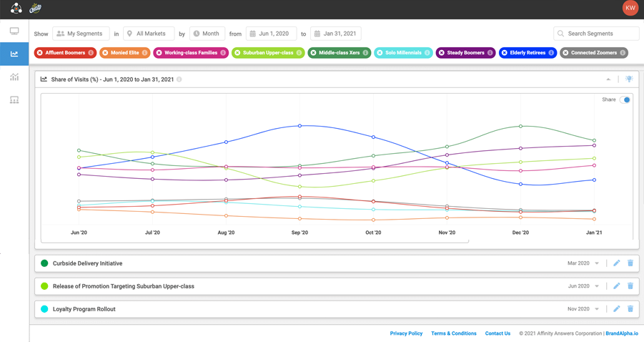Open the Contact Us link
Screen dimensions: 644x342
point(497,333)
